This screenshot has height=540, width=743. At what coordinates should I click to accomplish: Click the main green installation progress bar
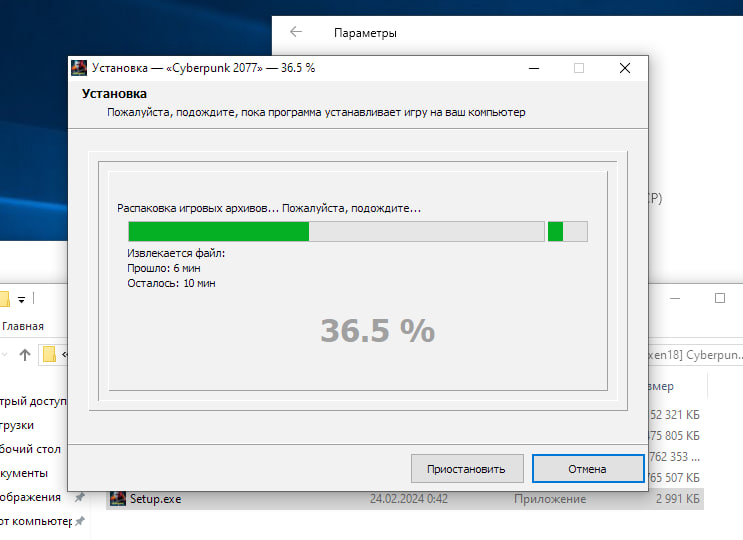pyautogui.click(x=336, y=232)
